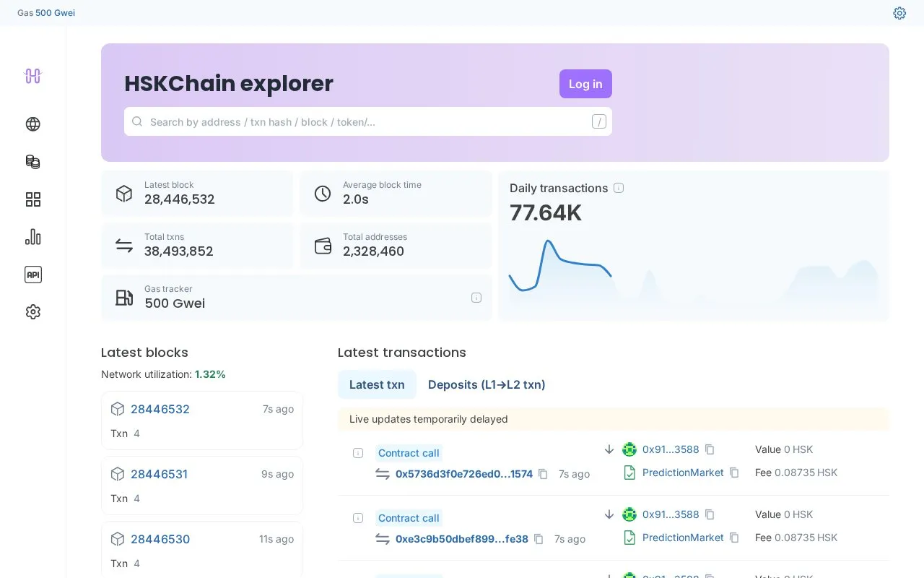Switch to Deposits (L1→L2 txn) tab
The height and width of the screenshot is (578, 924).
coord(487,384)
